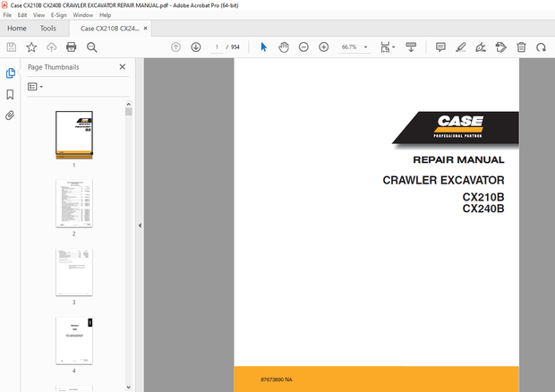This screenshot has height=392, width=555.
Task: Open the Help menu
Action: click(x=105, y=15)
